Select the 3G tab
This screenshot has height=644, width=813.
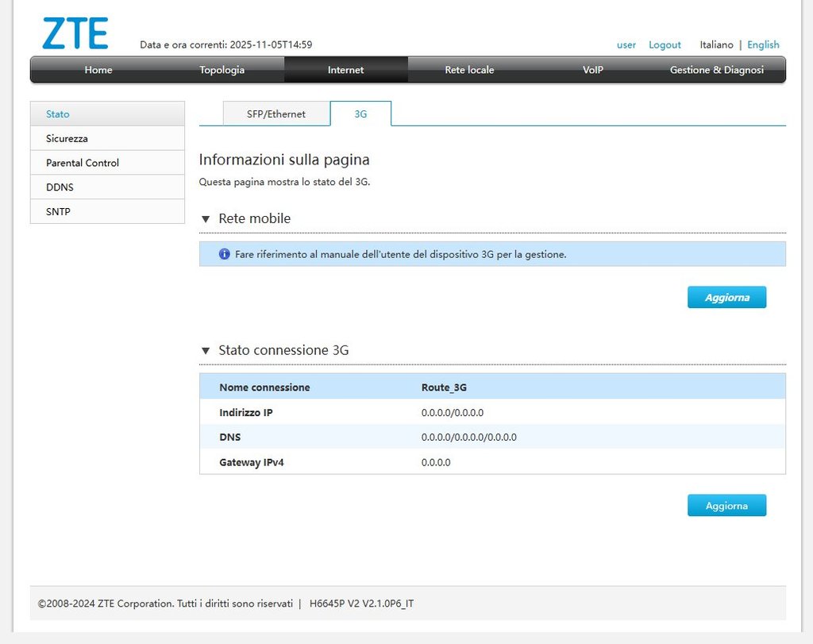pos(360,114)
